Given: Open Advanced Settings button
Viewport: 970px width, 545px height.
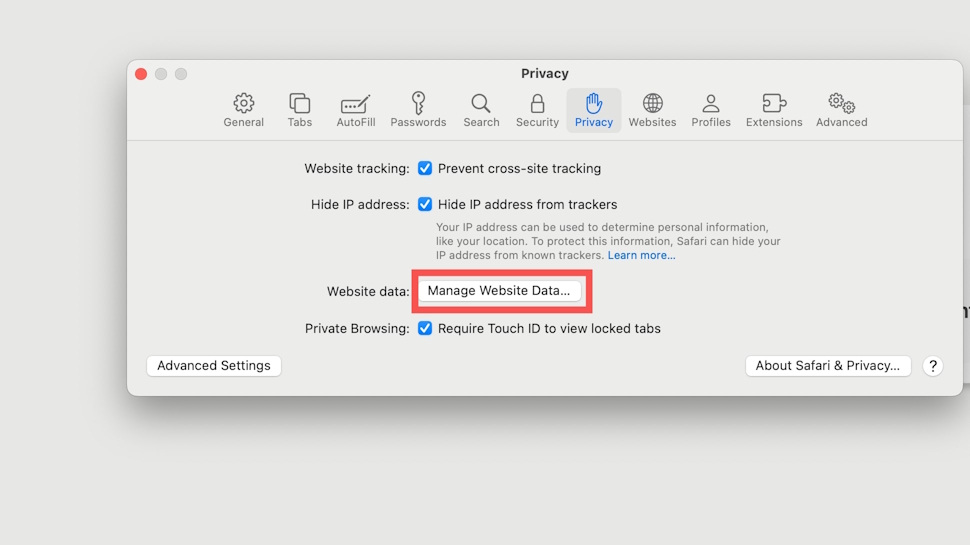Looking at the screenshot, I should 213,366.
